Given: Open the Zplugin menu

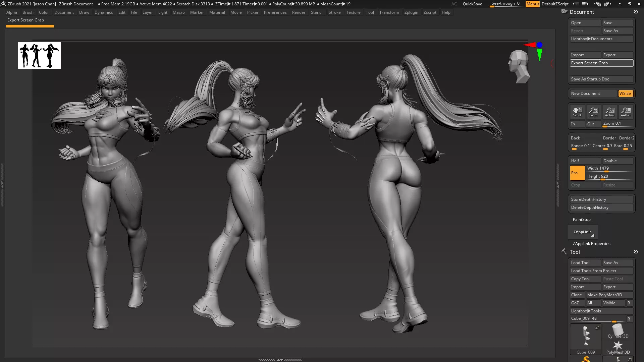Looking at the screenshot, I should 411,12.
